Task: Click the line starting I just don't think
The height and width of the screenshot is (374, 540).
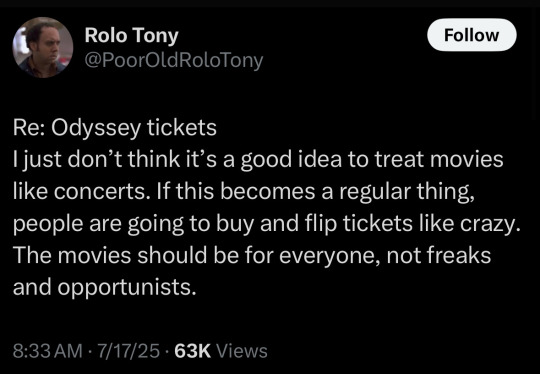Action: click(258, 160)
